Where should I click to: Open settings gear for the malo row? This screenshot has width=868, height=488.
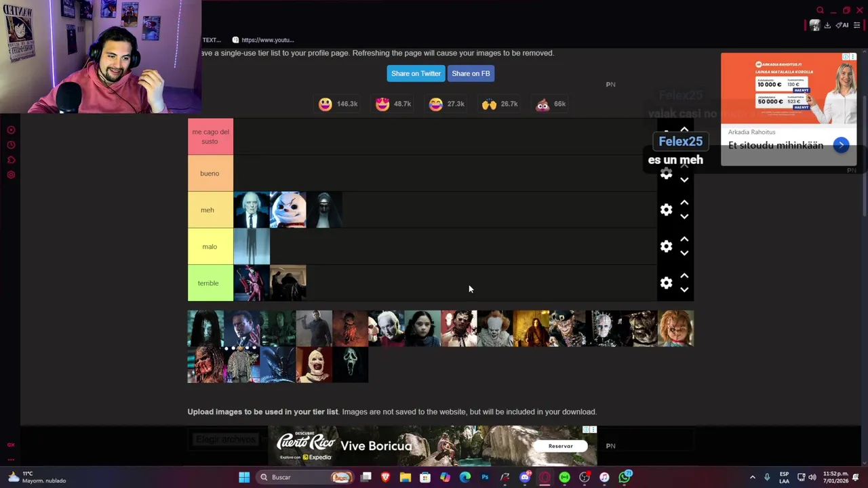point(667,246)
